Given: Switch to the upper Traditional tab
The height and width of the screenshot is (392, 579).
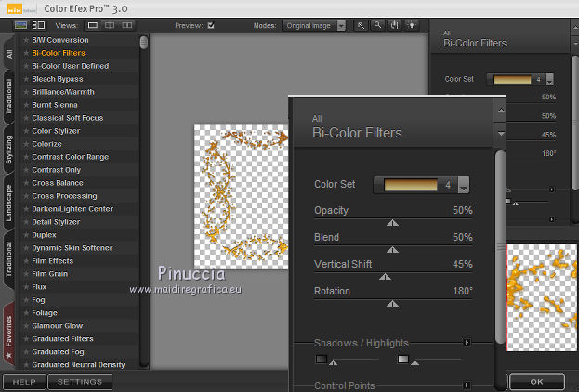Looking at the screenshot, I should [9, 97].
